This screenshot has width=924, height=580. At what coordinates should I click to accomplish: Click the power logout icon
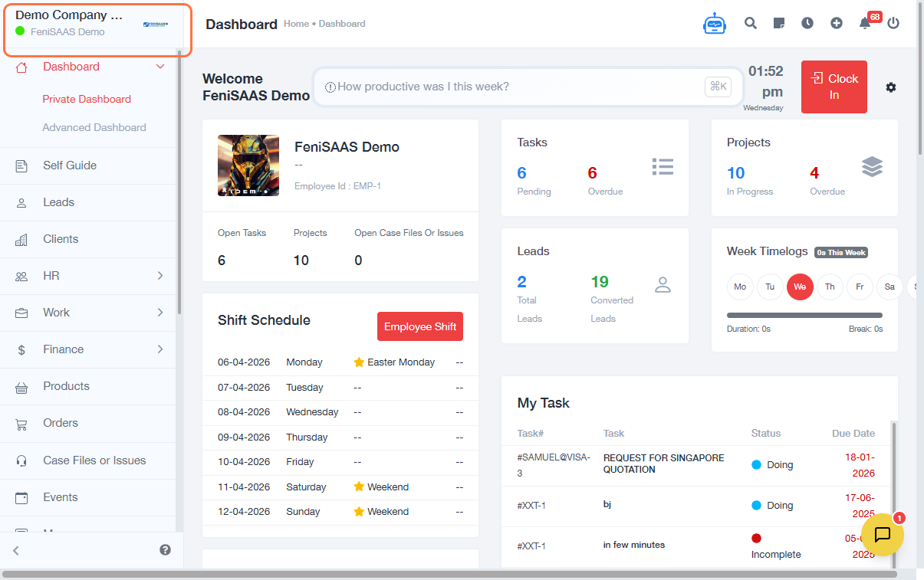point(893,23)
